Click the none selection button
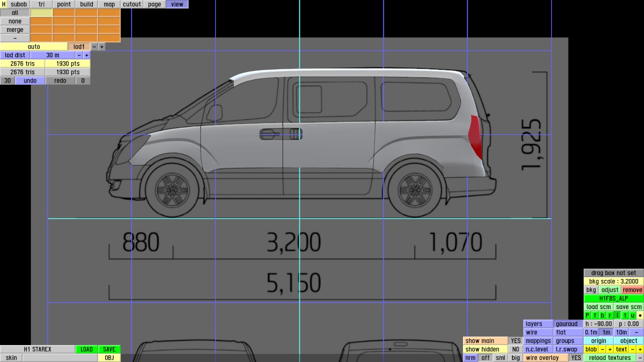 (15, 21)
